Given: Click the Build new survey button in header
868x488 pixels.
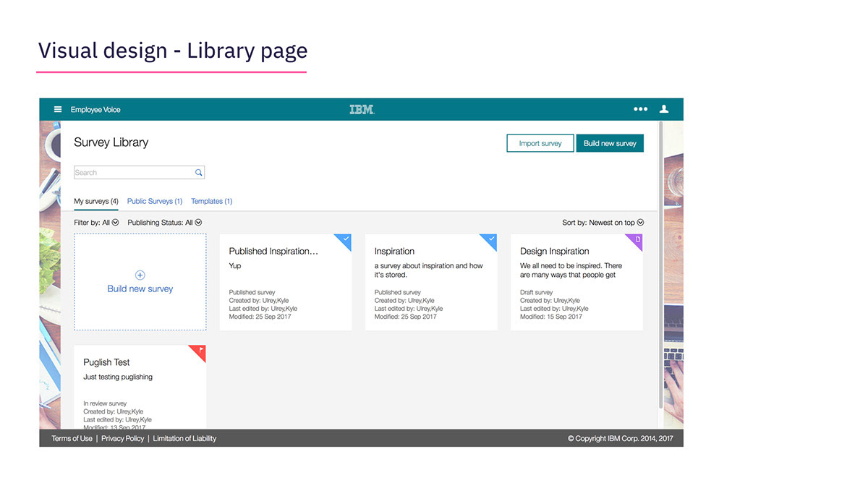Looking at the screenshot, I should click(610, 143).
